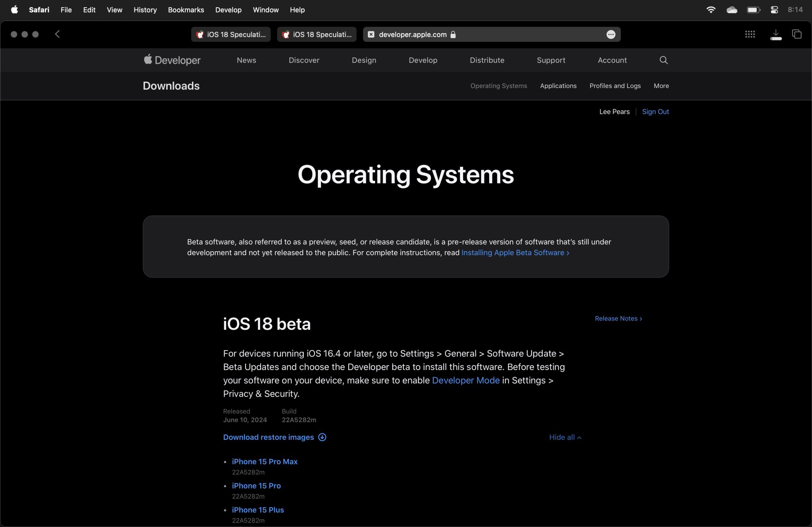Open the File menu
812x527 pixels.
click(66, 10)
